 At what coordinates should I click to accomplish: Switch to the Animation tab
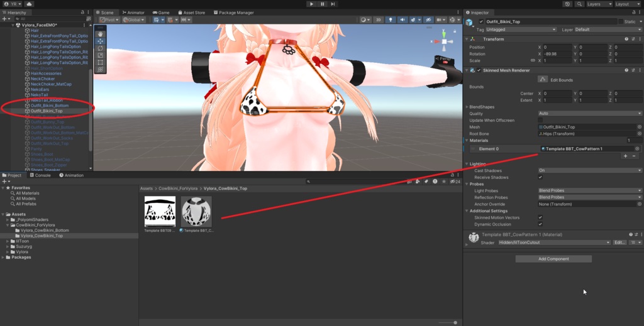71,175
